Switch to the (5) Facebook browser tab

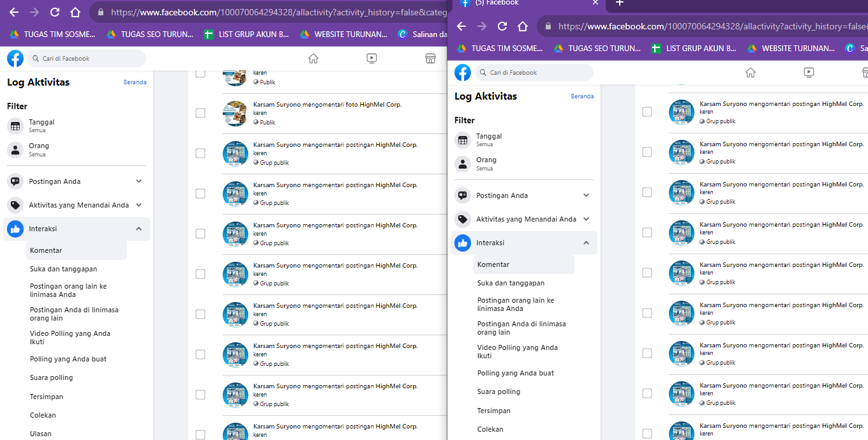[528, 3]
